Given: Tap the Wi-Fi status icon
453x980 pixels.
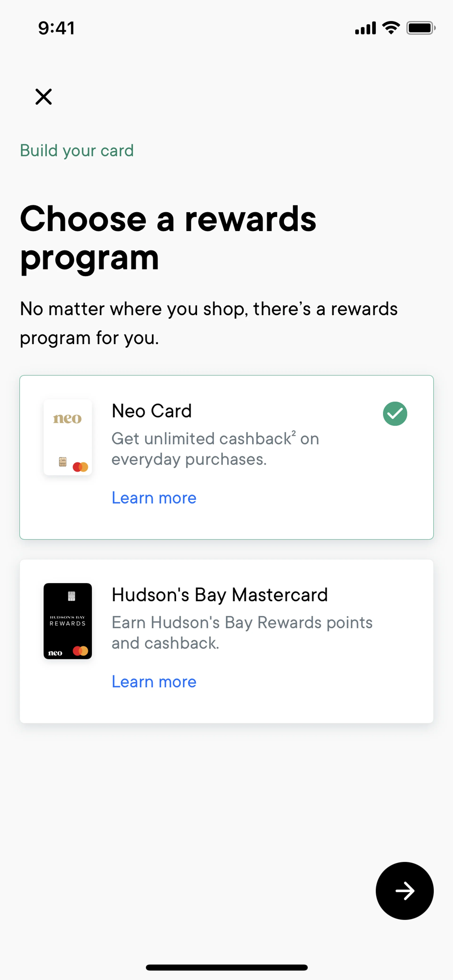Looking at the screenshot, I should coord(391,28).
